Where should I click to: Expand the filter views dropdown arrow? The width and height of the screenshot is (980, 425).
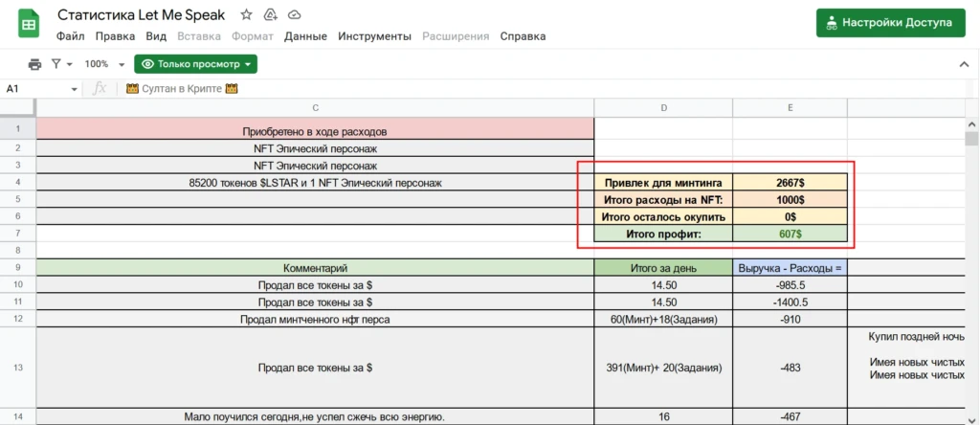[69, 64]
